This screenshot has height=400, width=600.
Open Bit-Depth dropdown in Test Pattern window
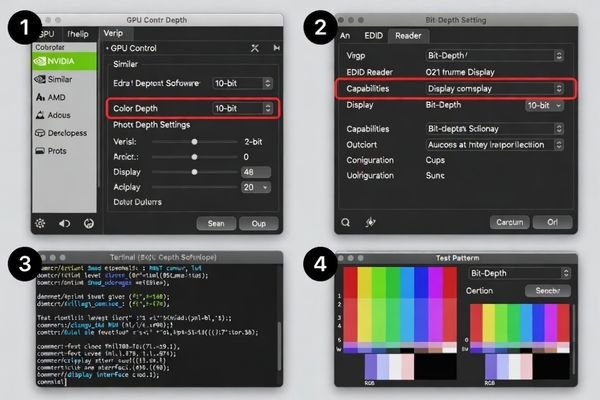pyautogui.click(x=520, y=273)
